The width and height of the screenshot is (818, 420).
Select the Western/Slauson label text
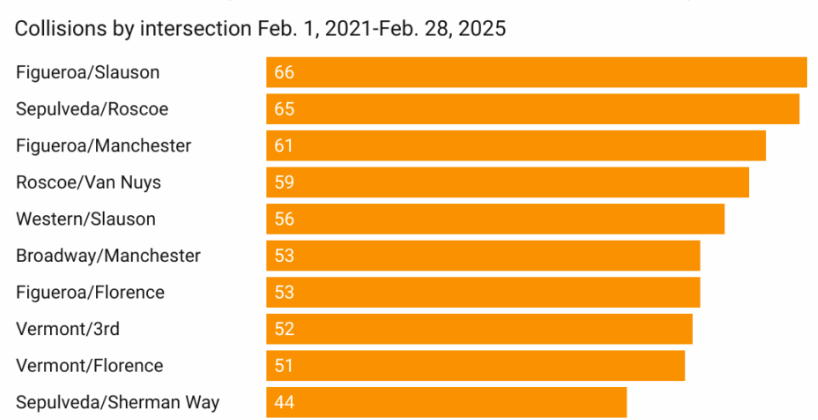click(x=86, y=219)
